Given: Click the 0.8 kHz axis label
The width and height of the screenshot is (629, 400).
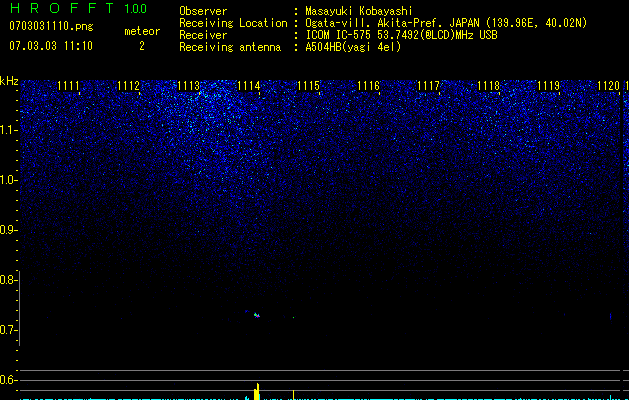Looking at the screenshot, I should [8, 280].
